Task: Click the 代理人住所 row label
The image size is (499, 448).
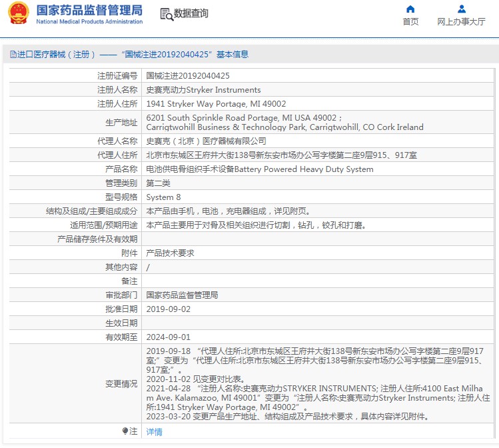Action: [117, 155]
